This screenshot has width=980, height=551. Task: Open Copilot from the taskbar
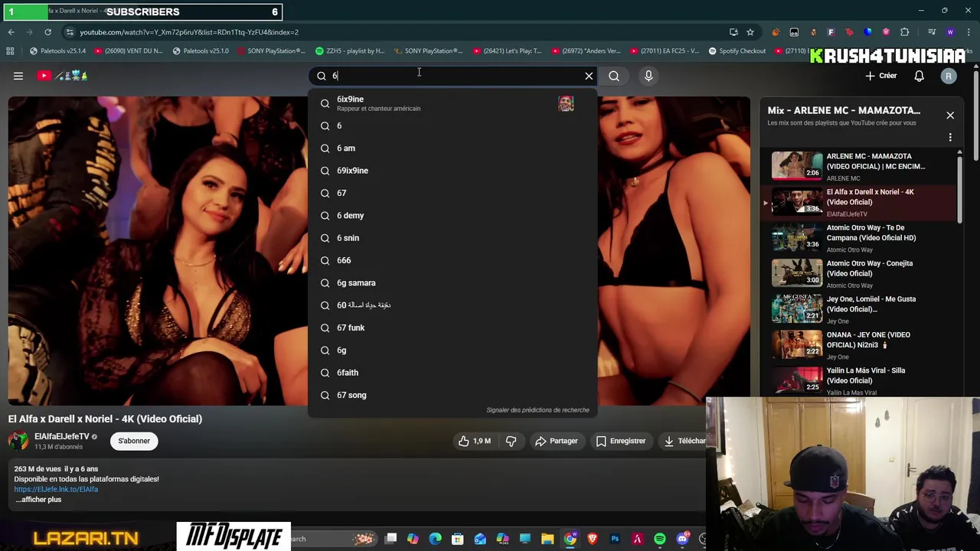[413, 539]
